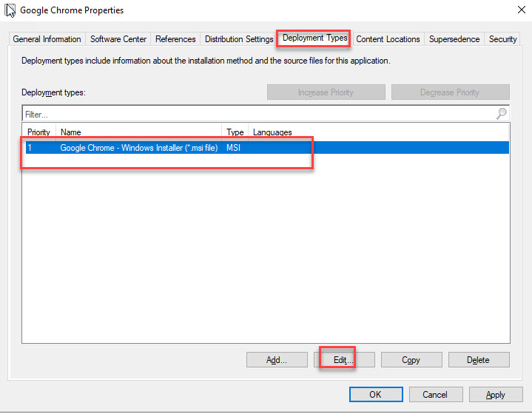This screenshot has width=532, height=414.
Task: Type in the Filter input field
Action: coord(252,115)
